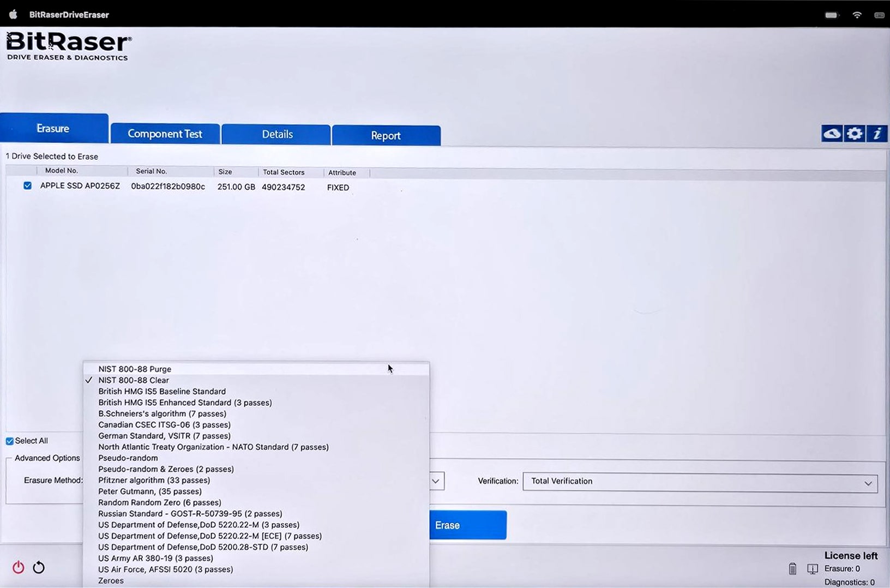Click the Erase button
This screenshot has height=588, width=890.
[x=468, y=525]
